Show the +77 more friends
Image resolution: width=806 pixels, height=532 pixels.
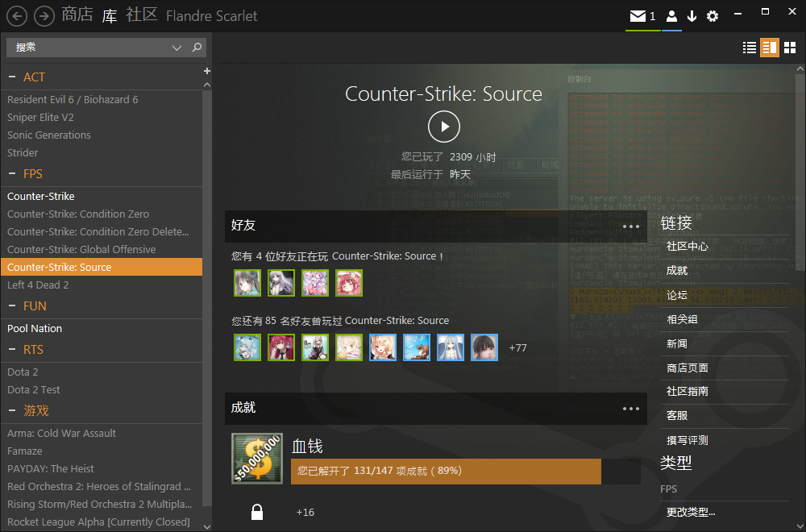(x=517, y=348)
